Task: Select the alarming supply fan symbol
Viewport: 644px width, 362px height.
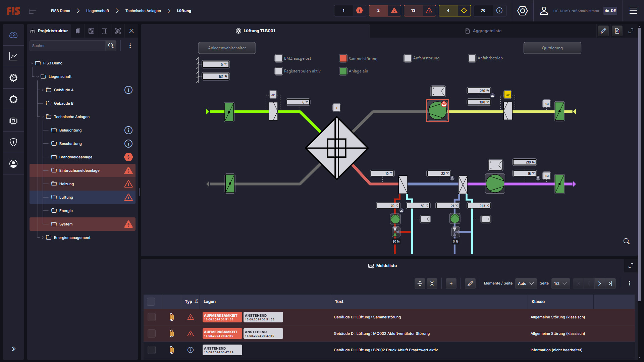Action: point(437,111)
